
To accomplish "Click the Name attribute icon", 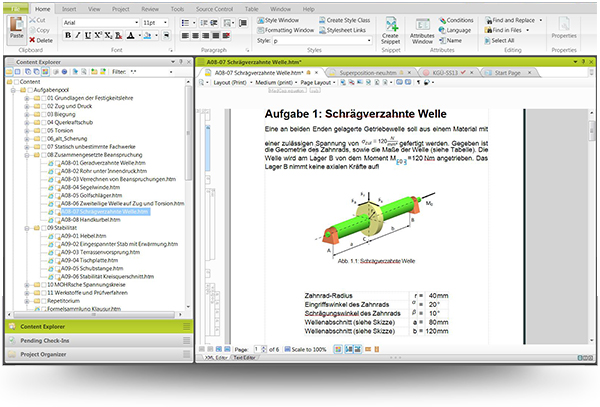I will point(442,40).
